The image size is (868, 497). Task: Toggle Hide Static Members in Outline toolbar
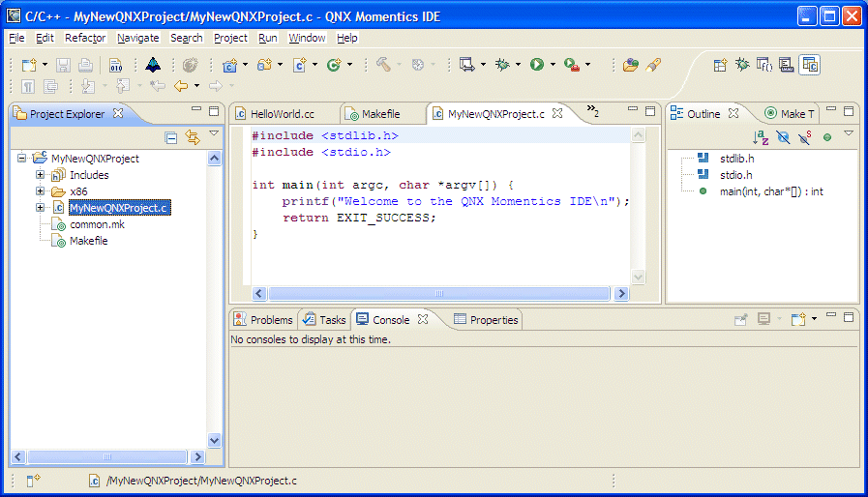tap(804, 137)
